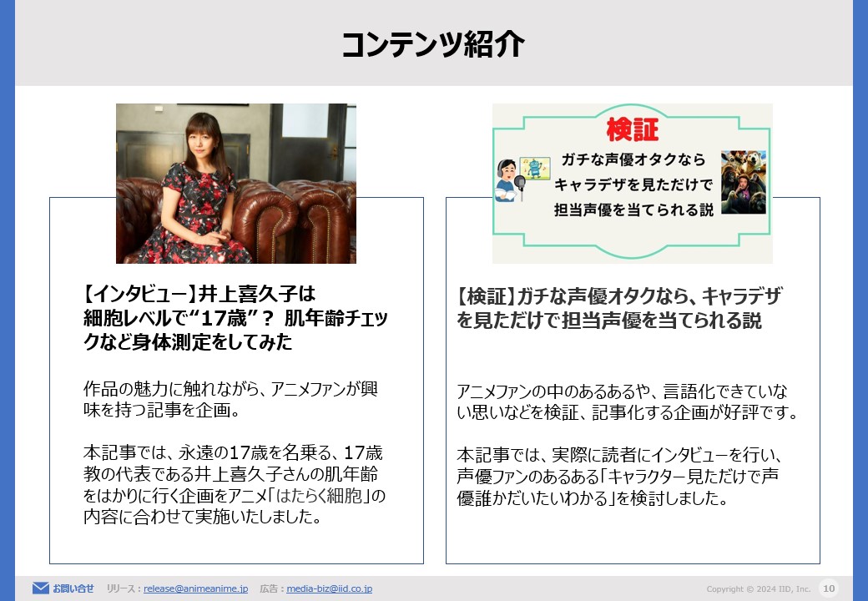Click the blue vertical bar on the right edge
This screenshot has width=868, height=601.
point(861,300)
